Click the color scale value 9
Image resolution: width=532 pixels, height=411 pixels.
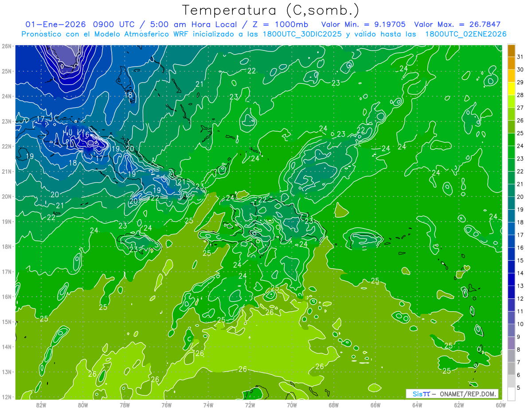click(519, 337)
